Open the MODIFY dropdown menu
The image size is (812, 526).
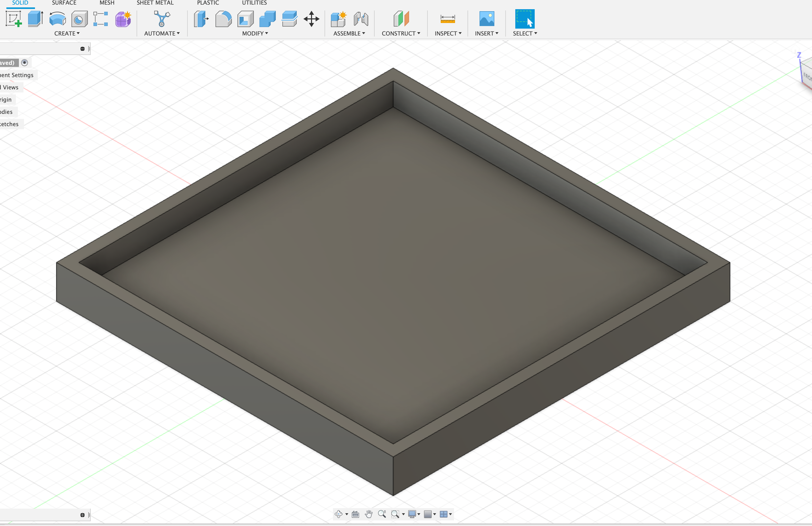[255, 33]
